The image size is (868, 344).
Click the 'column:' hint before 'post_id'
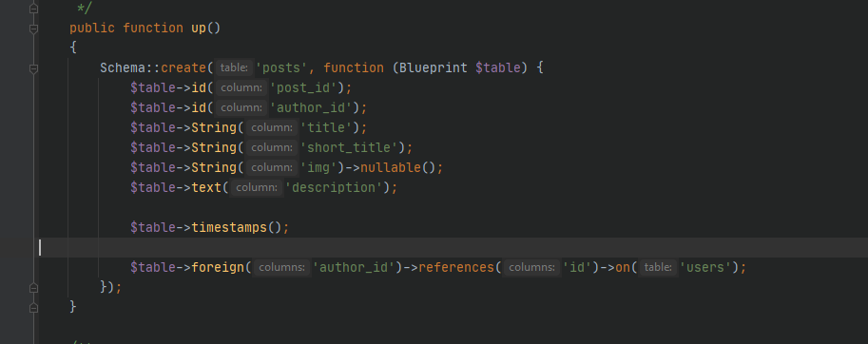[x=241, y=88]
